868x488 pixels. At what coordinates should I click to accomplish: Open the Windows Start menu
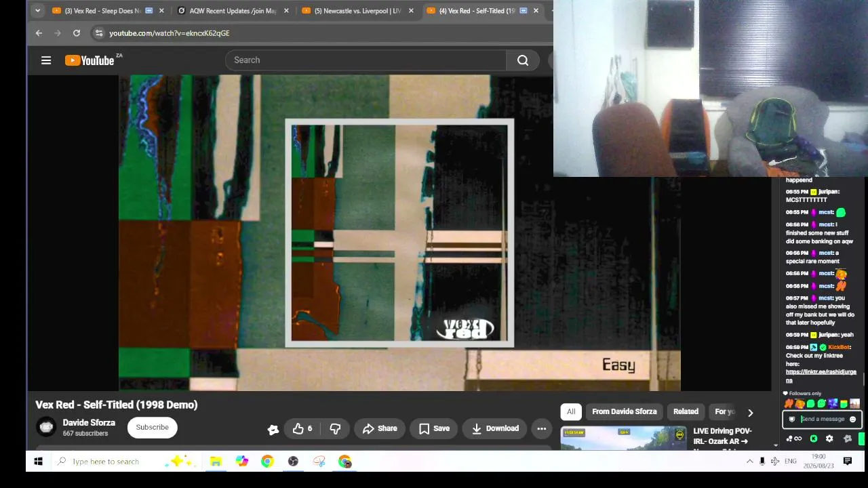coord(39,462)
